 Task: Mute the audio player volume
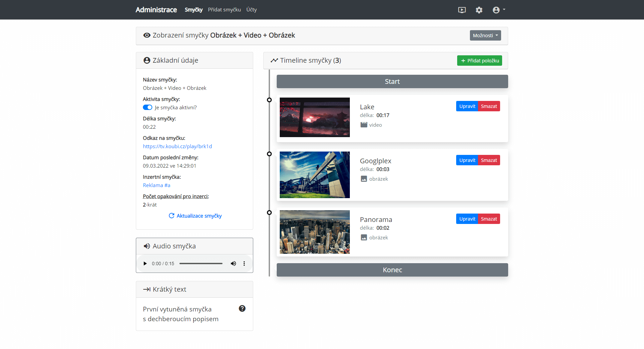[233, 264]
